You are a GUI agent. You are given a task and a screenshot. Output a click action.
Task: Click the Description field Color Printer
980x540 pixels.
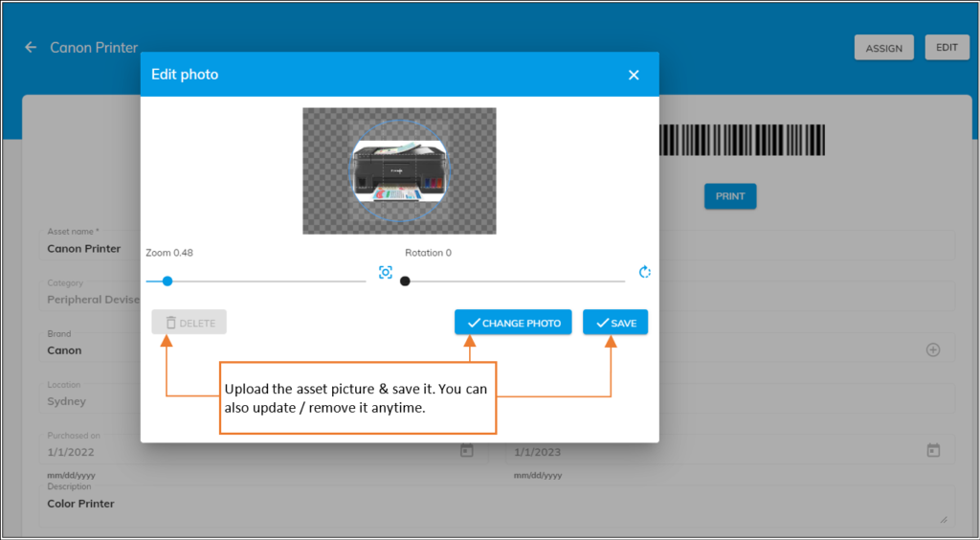point(497,506)
